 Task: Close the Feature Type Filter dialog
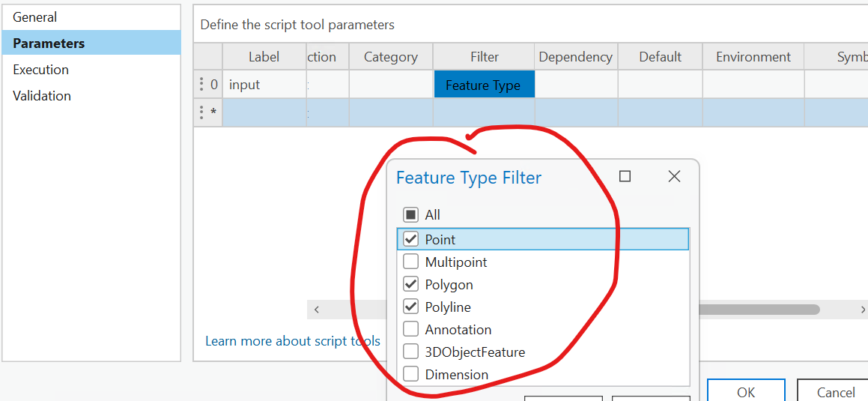[x=674, y=177]
